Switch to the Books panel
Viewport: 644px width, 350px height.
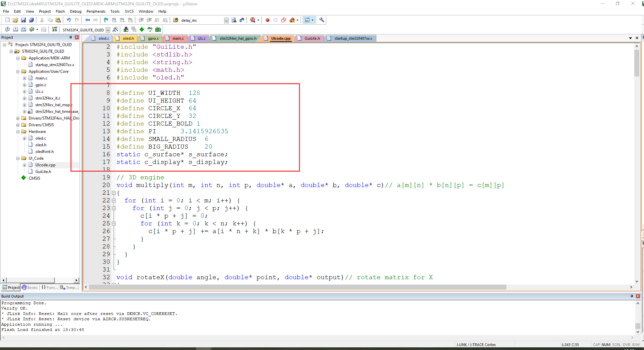(x=30, y=287)
